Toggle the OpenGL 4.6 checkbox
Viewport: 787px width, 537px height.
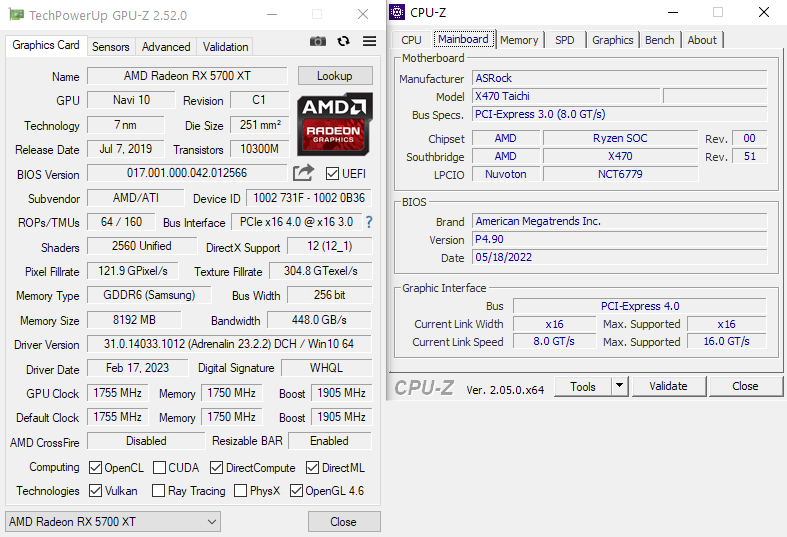coord(296,490)
